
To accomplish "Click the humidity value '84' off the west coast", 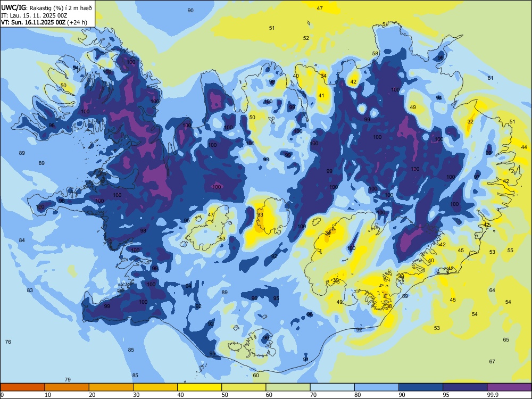I will pos(22,240).
